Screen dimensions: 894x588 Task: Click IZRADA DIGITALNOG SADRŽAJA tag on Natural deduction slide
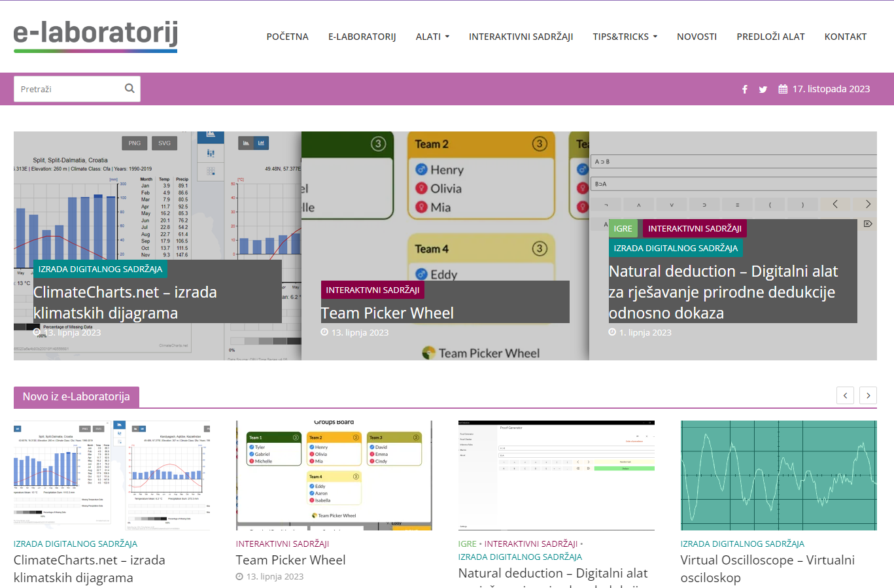(676, 248)
